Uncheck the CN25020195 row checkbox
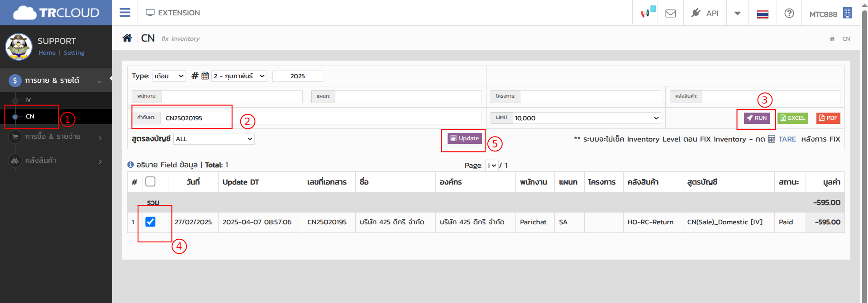This screenshot has width=868, height=303. pyautogui.click(x=150, y=222)
